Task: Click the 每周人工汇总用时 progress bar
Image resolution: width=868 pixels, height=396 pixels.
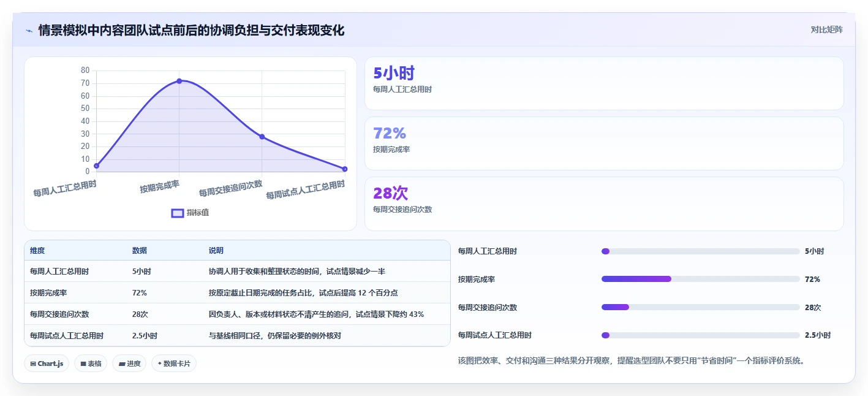Action: click(x=701, y=251)
